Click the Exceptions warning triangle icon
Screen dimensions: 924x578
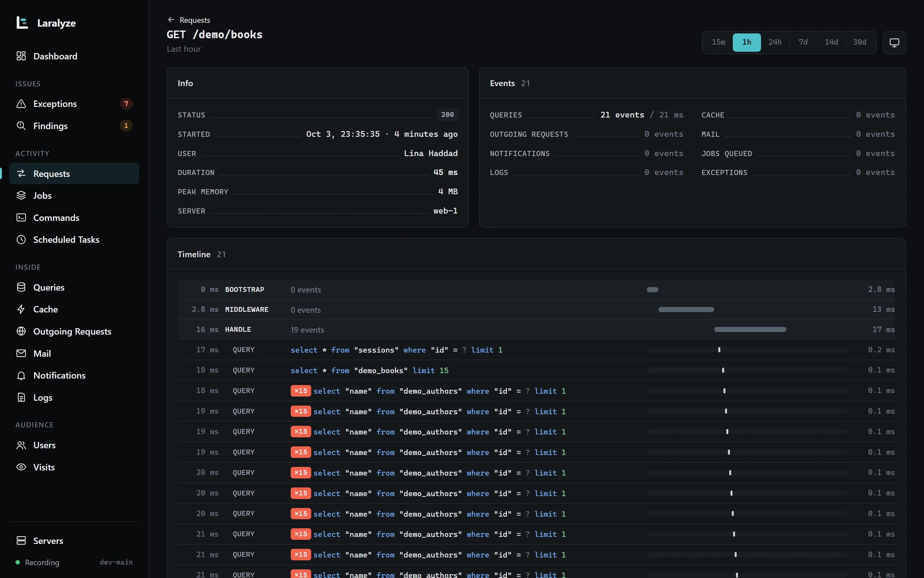21,104
